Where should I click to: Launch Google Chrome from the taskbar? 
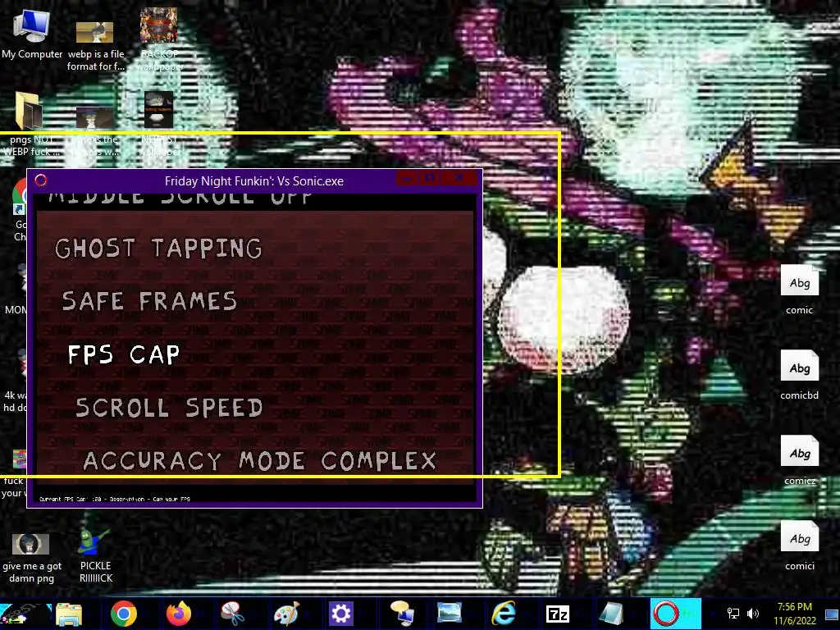pos(124,614)
